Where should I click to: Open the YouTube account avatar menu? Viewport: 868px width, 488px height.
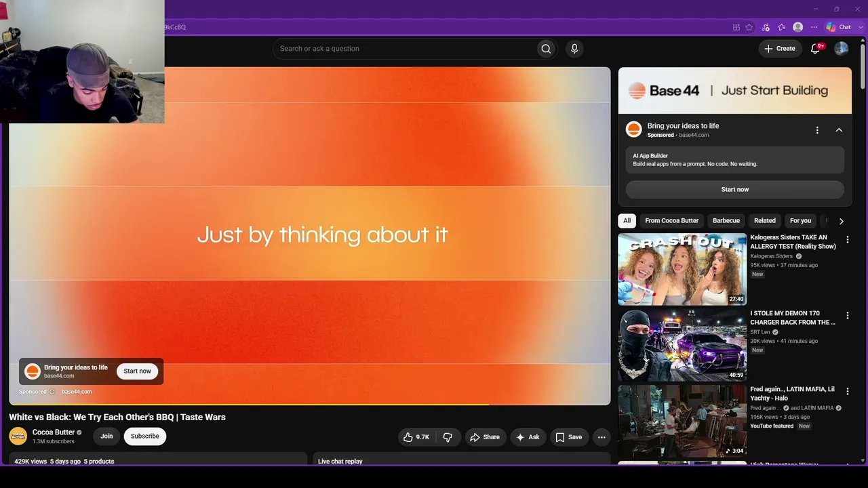(x=841, y=49)
